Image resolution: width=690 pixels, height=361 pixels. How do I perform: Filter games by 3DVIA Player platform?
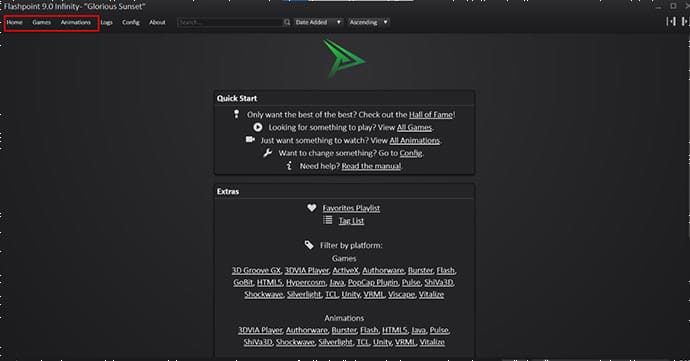[x=307, y=270]
